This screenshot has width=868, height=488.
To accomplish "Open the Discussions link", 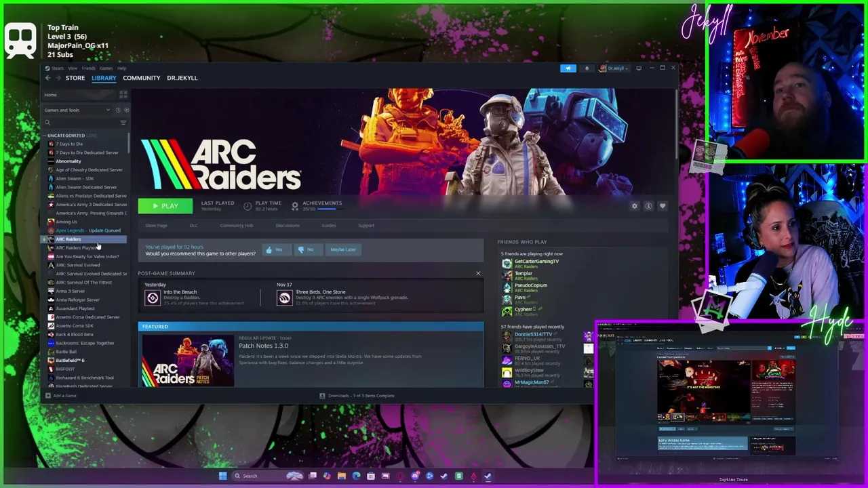I will point(288,226).
